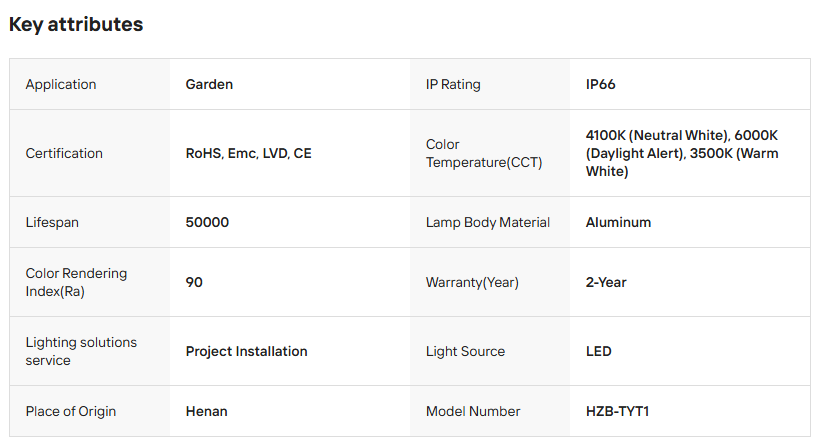The width and height of the screenshot is (821, 437).
Task: Select the Garden application value
Action: pyautogui.click(x=209, y=85)
